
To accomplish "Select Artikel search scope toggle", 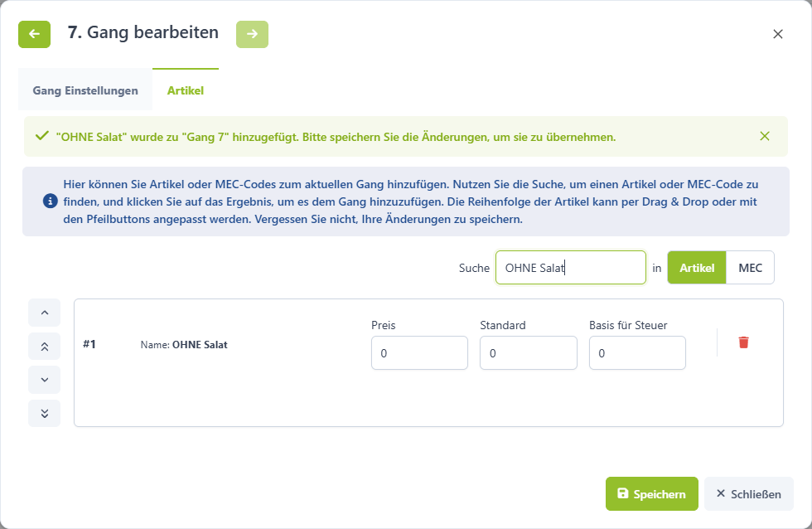I will pyautogui.click(x=697, y=268).
